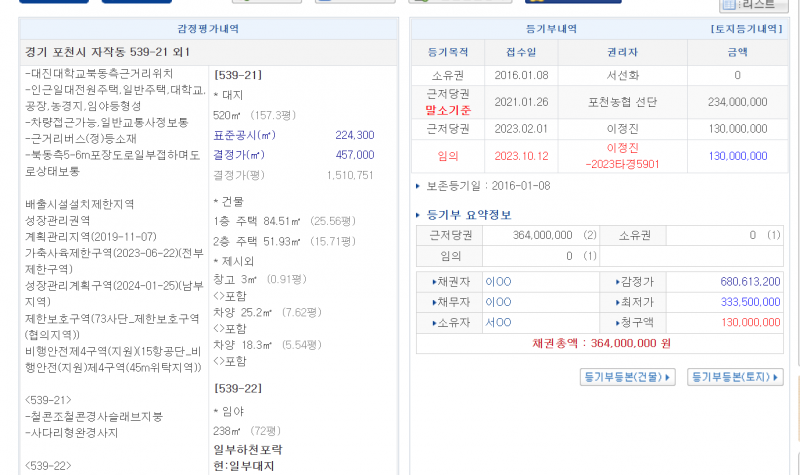Screen dimensions: 800x475
Task: Open the [토지등기내역] link
Action: point(746,30)
